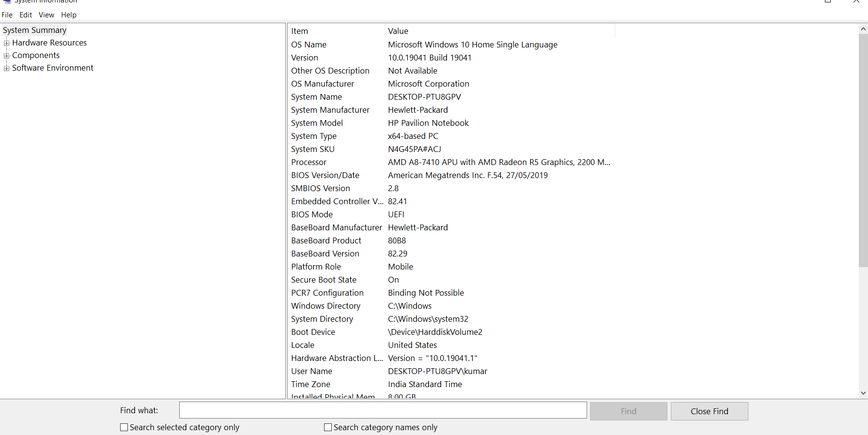Click the Close Find button
Viewport: 868px width, 435px height.
click(x=710, y=411)
